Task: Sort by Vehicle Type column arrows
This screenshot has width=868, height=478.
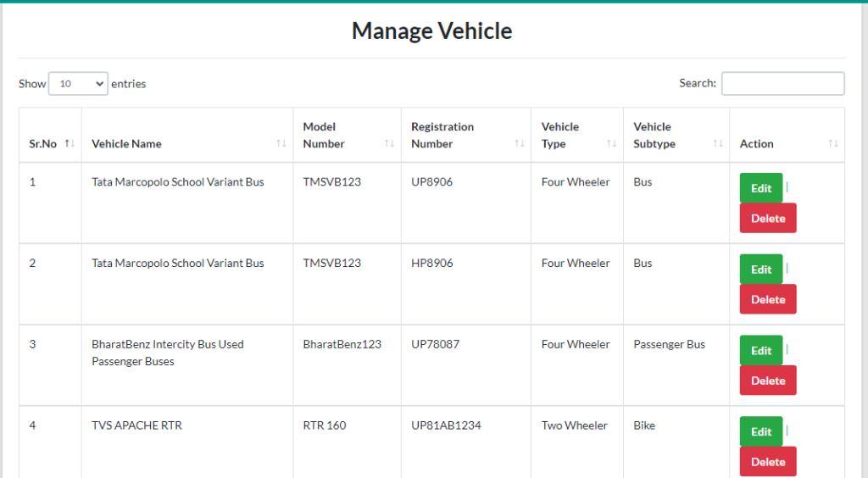Action: pyautogui.click(x=612, y=143)
